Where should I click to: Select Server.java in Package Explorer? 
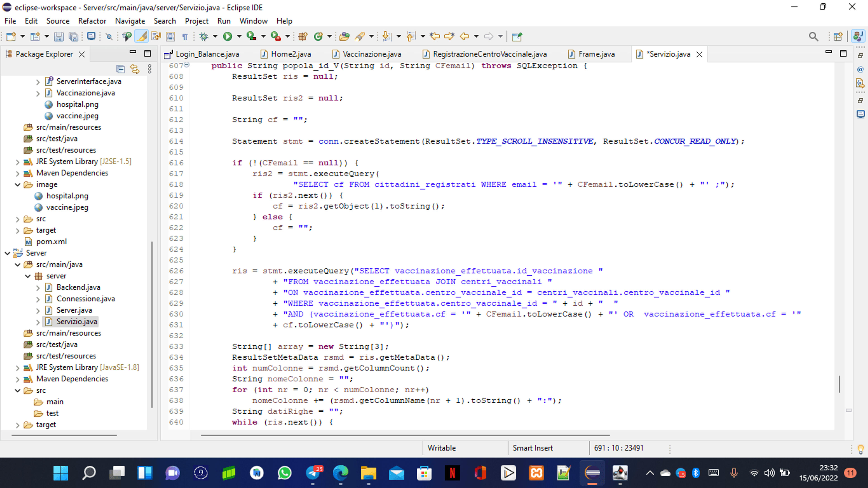(74, 310)
